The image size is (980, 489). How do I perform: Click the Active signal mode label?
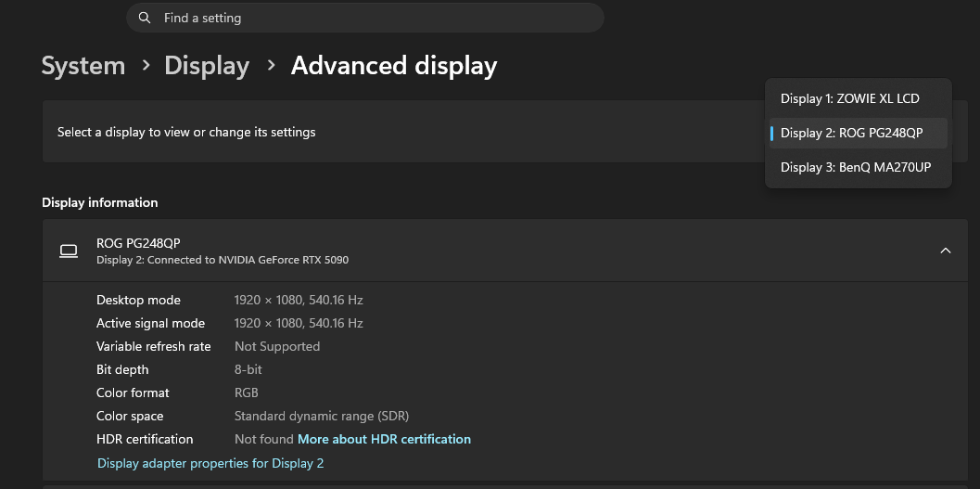(150, 323)
